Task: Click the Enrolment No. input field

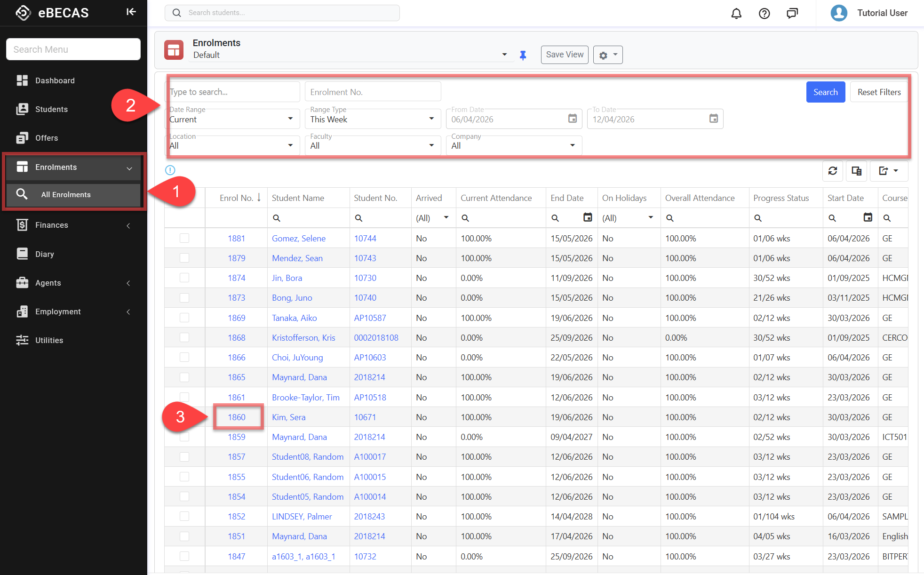Action: tap(373, 92)
